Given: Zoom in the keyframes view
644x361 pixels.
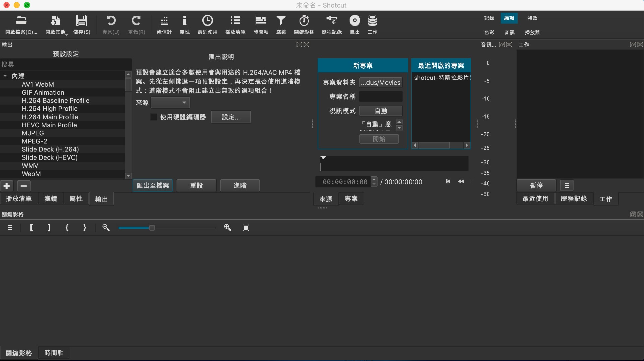Looking at the screenshot, I should [x=228, y=228].
